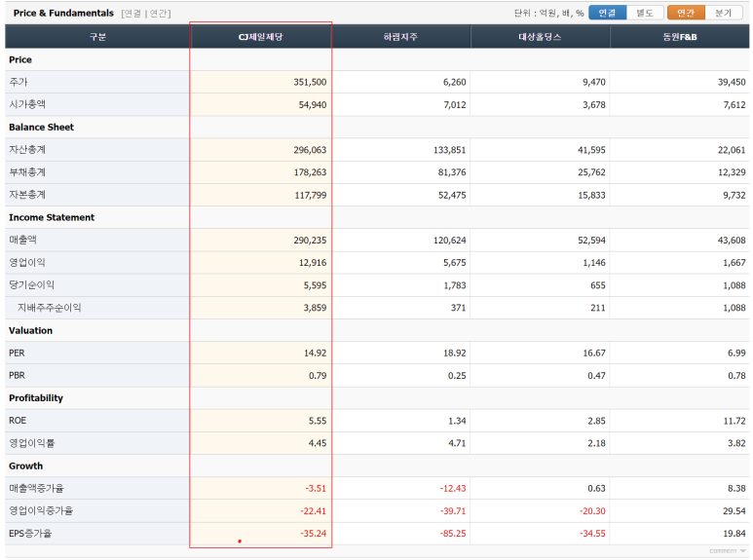Click total assets value 296,063

[x=310, y=150]
